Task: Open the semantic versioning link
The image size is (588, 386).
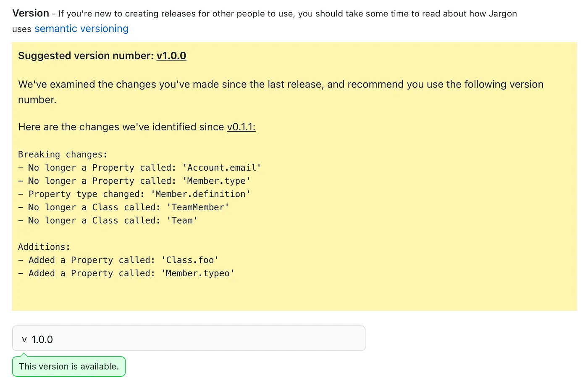Action: pos(81,29)
